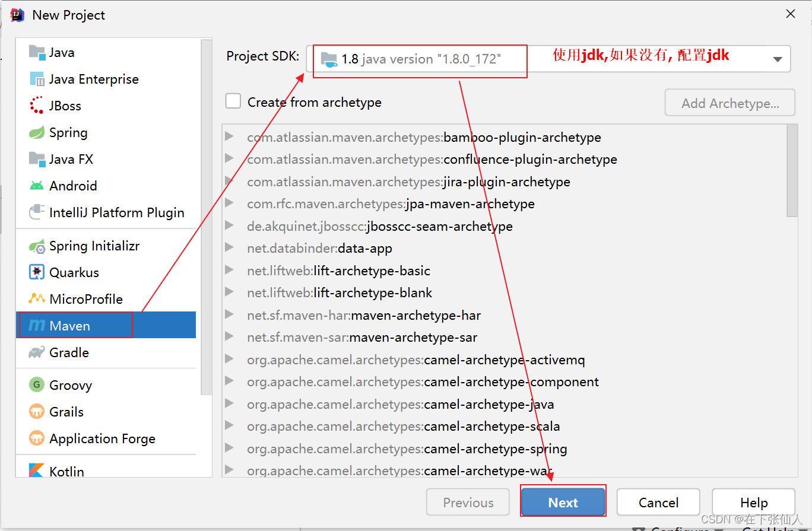Expand net.databinder data-app entry

(x=230, y=247)
